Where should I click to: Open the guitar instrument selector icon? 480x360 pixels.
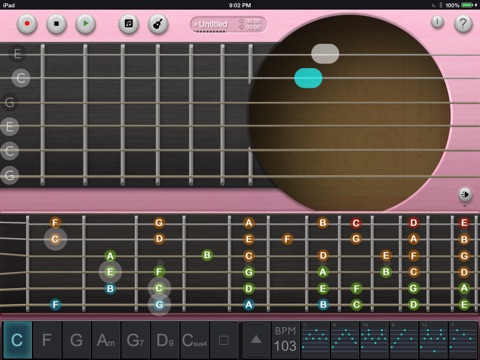pos(158,24)
